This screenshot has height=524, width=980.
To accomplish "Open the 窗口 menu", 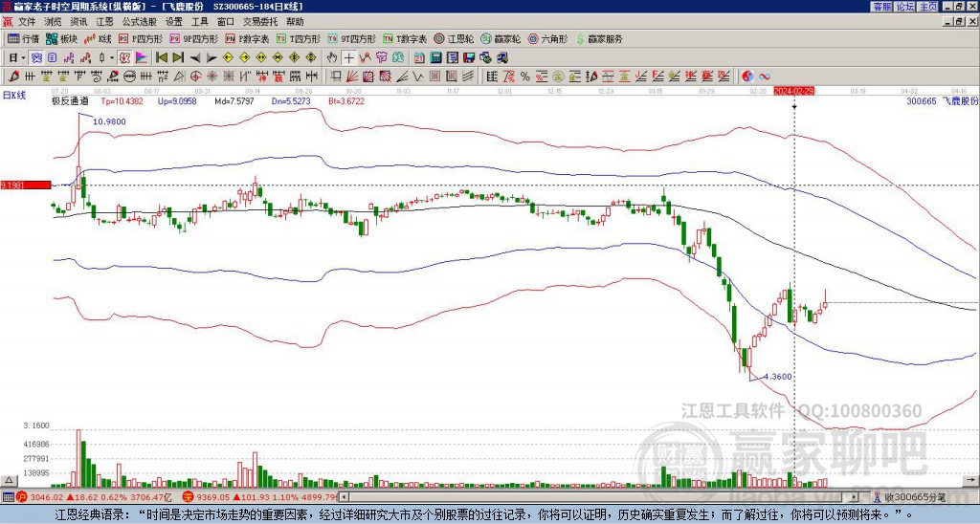I will click(x=226, y=22).
